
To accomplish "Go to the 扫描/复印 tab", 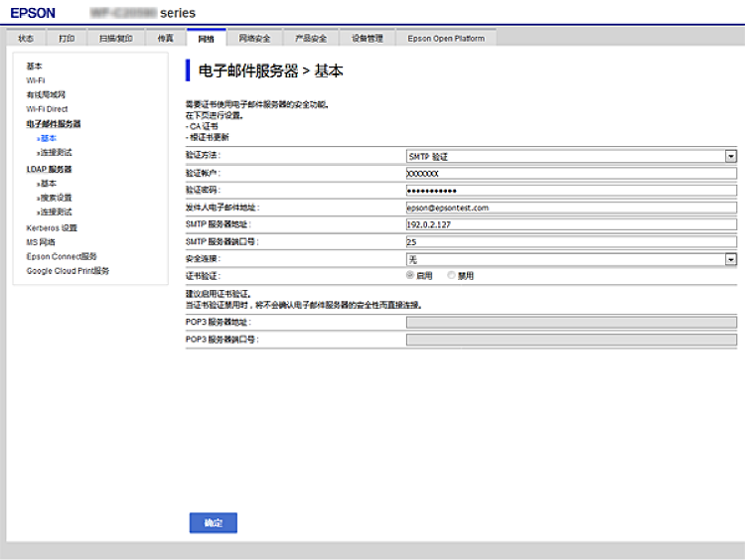I will pos(115,39).
